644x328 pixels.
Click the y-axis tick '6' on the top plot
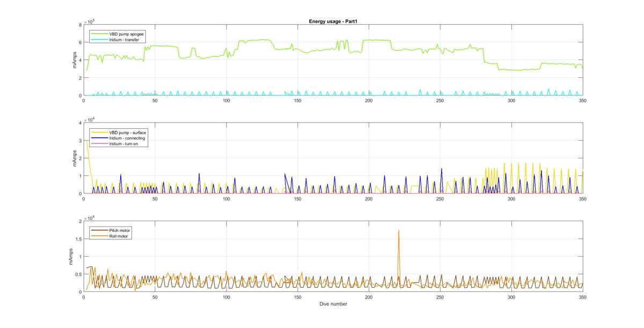point(80,42)
